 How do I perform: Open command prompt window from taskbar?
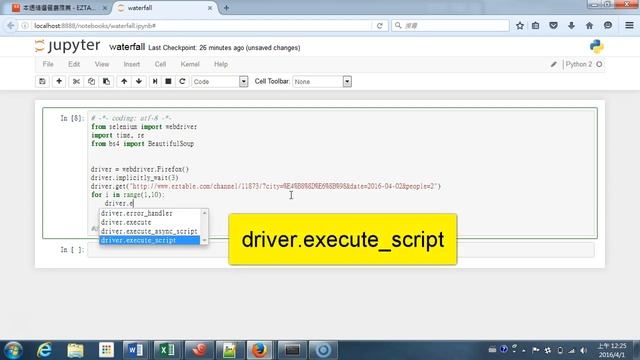(292, 350)
